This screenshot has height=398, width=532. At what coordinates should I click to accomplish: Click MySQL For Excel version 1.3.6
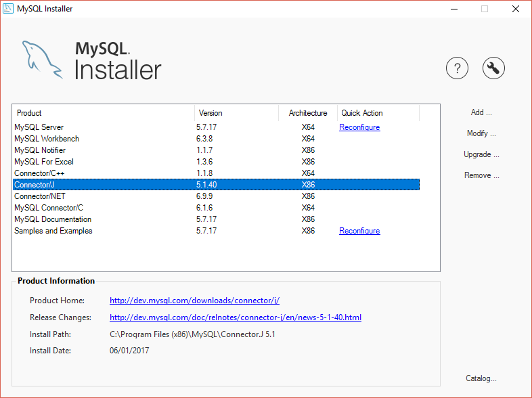[204, 162]
